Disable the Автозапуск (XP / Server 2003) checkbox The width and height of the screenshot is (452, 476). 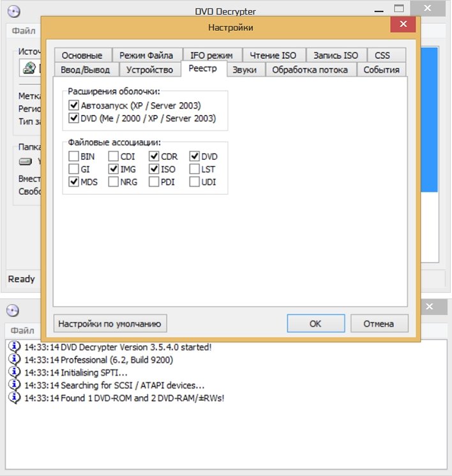[x=73, y=105]
